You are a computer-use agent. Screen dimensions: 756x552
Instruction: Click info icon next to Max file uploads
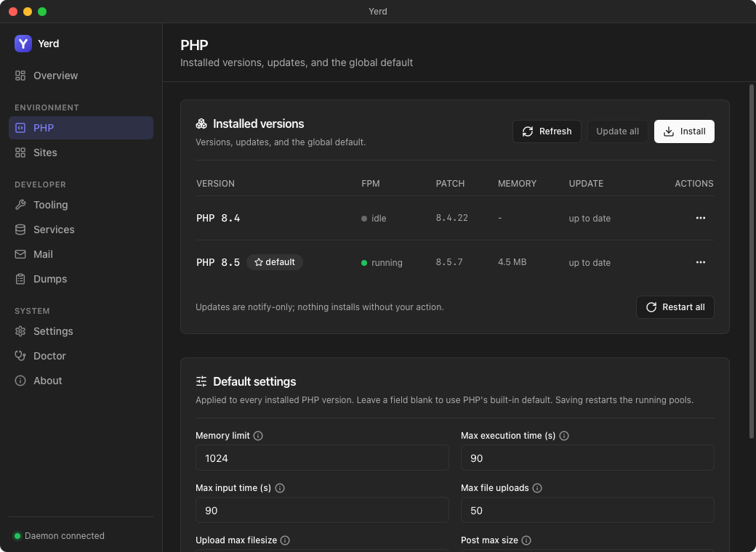(x=537, y=488)
